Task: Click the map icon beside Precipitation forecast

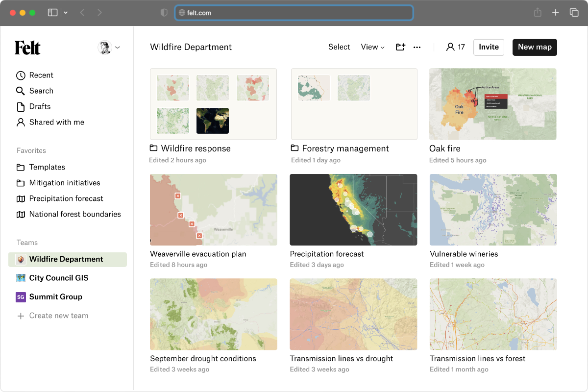Action: click(x=21, y=198)
